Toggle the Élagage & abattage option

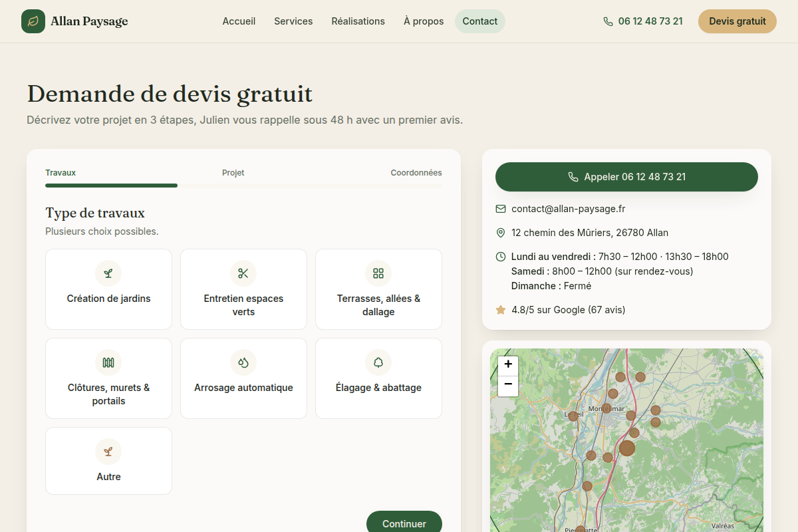coord(378,378)
